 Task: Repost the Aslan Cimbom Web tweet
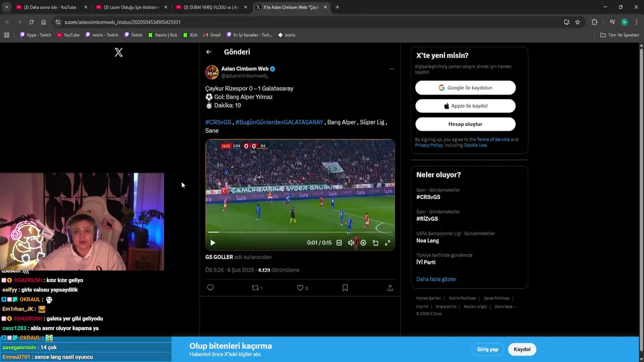click(x=256, y=288)
